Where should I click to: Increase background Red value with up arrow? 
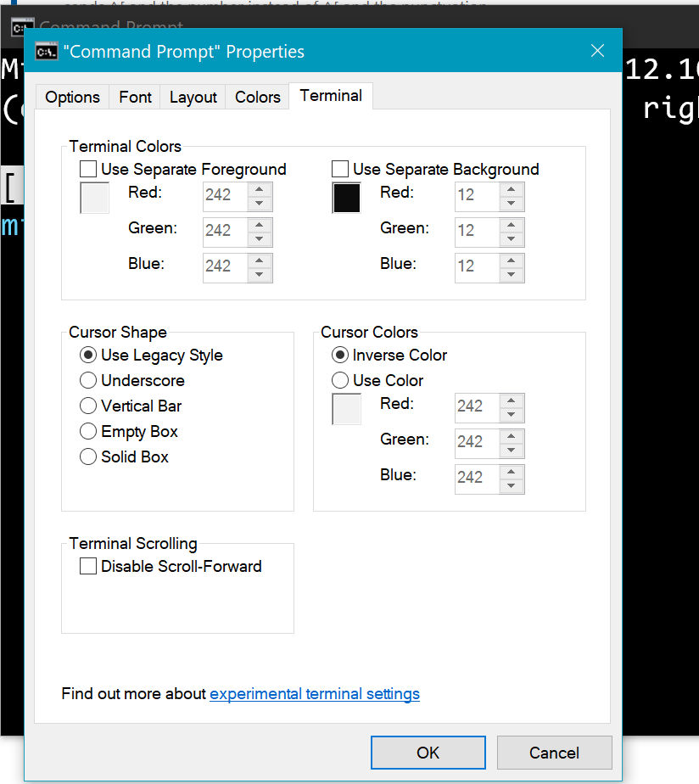click(x=511, y=189)
